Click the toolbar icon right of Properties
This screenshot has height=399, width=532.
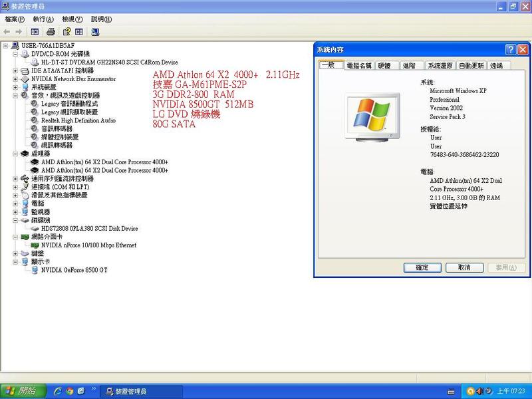[x=79, y=32]
